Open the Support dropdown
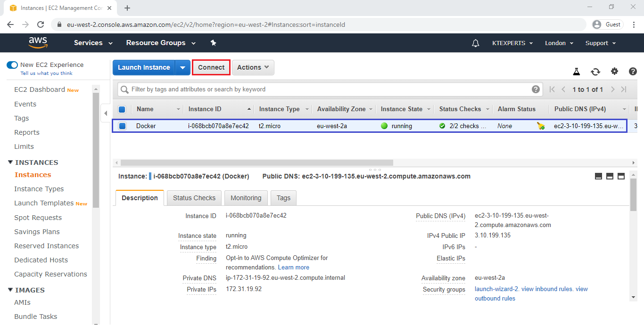This screenshot has height=325, width=644. [601, 43]
